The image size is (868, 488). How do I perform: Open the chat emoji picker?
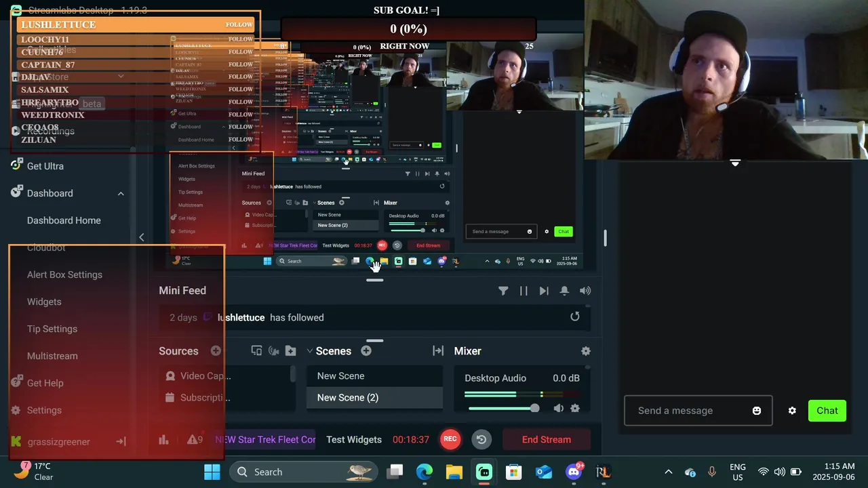pyautogui.click(x=757, y=411)
